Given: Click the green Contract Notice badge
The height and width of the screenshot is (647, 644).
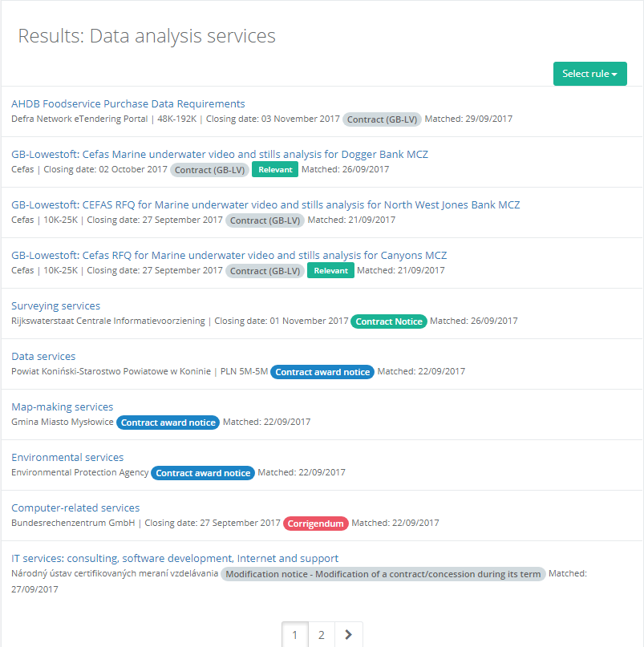Looking at the screenshot, I should pyautogui.click(x=389, y=321).
